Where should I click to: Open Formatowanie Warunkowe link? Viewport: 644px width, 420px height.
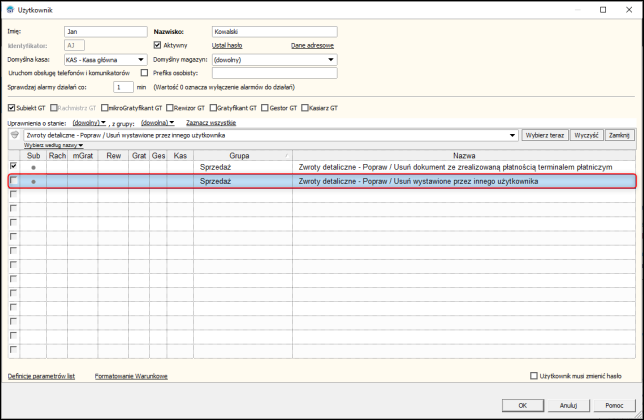coord(131,376)
